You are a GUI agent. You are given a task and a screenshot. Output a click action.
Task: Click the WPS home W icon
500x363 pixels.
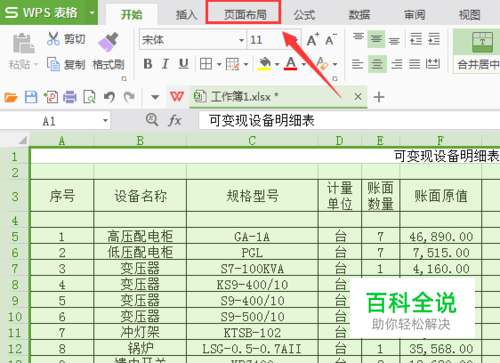[x=177, y=97]
